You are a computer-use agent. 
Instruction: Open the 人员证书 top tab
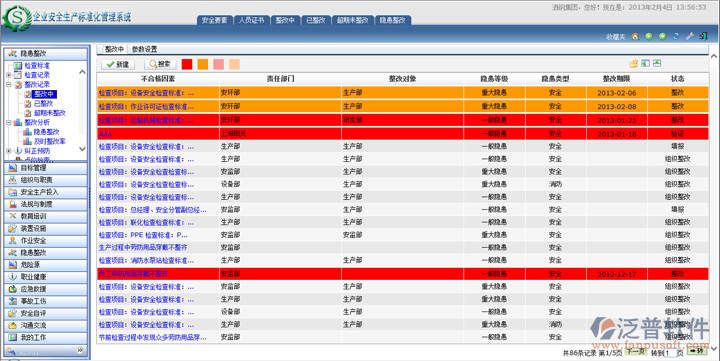pyautogui.click(x=251, y=20)
